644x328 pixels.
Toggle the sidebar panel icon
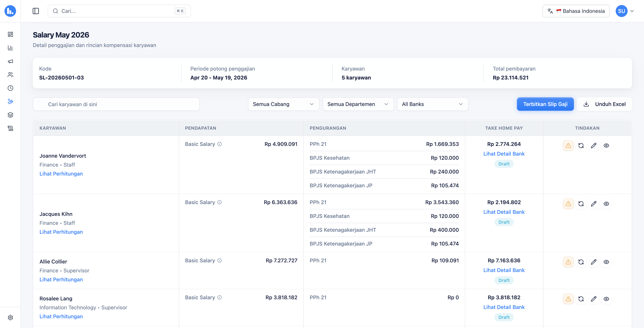coord(36,11)
